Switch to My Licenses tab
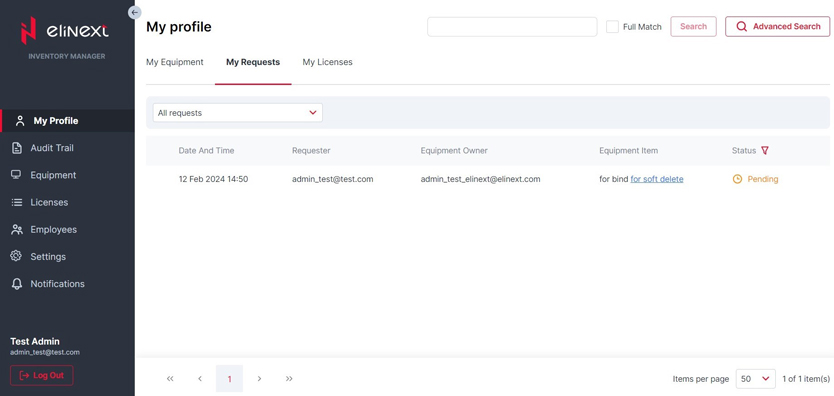 coord(327,62)
